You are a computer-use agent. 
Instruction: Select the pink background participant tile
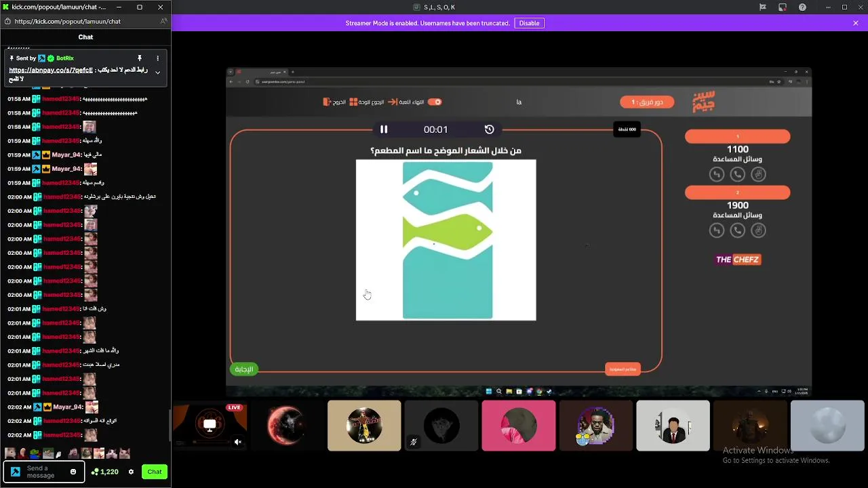click(519, 426)
